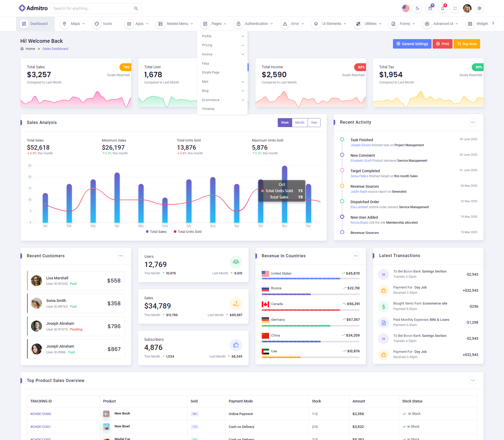
Task: Open the settings gear in header
Action: [x=479, y=8]
